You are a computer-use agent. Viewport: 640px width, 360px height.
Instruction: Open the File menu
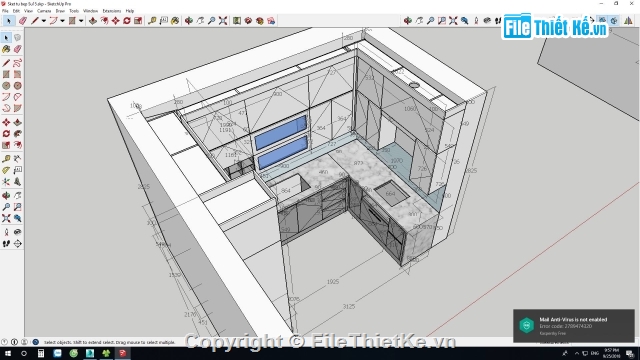tap(5, 11)
